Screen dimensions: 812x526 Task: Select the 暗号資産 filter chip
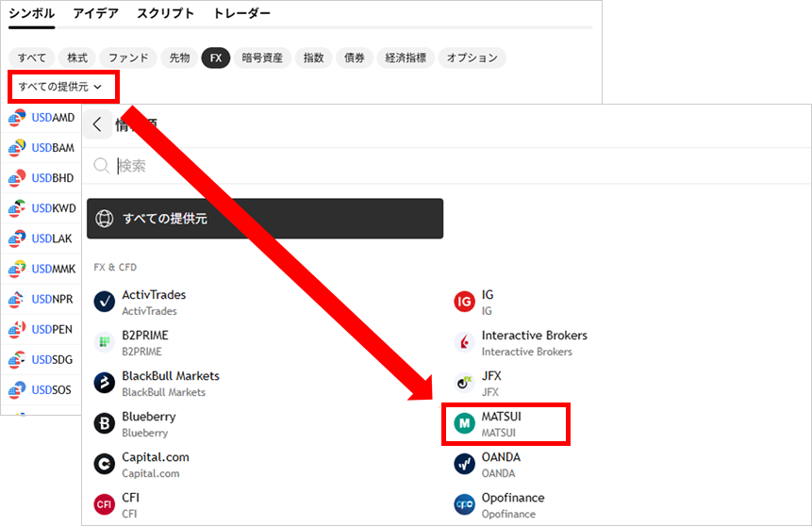tap(262, 58)
